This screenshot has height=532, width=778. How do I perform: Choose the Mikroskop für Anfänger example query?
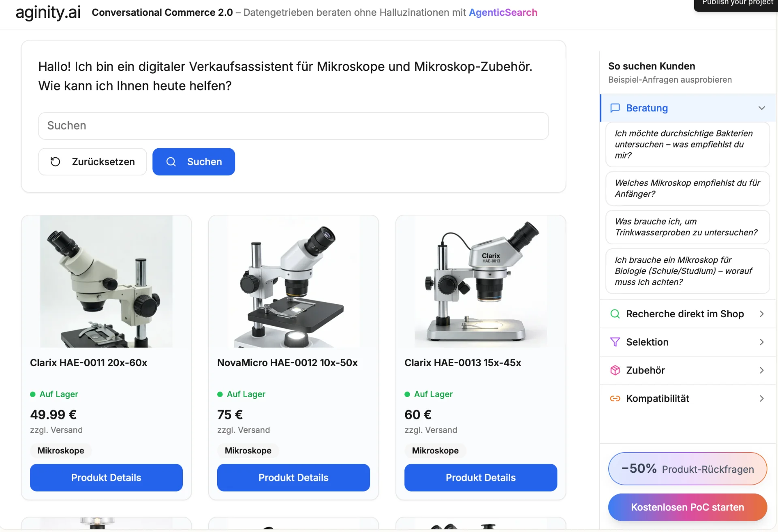click(x=687, y=188)
